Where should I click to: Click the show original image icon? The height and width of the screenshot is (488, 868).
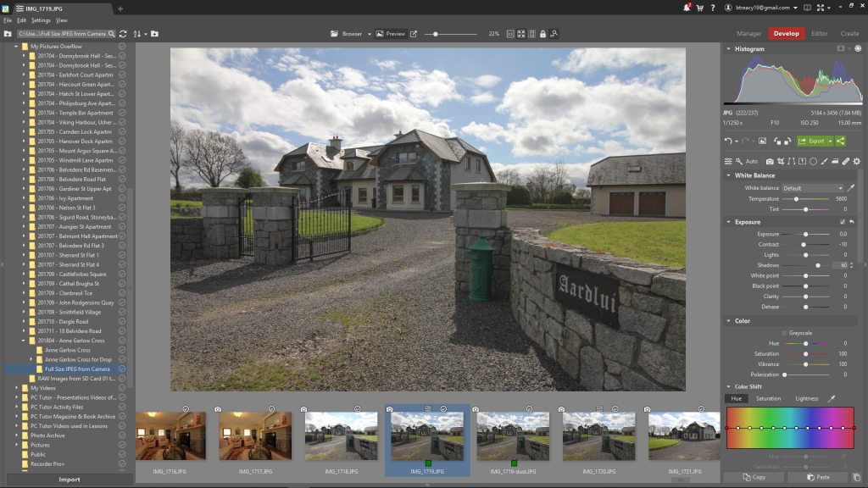tap(762, 141)
